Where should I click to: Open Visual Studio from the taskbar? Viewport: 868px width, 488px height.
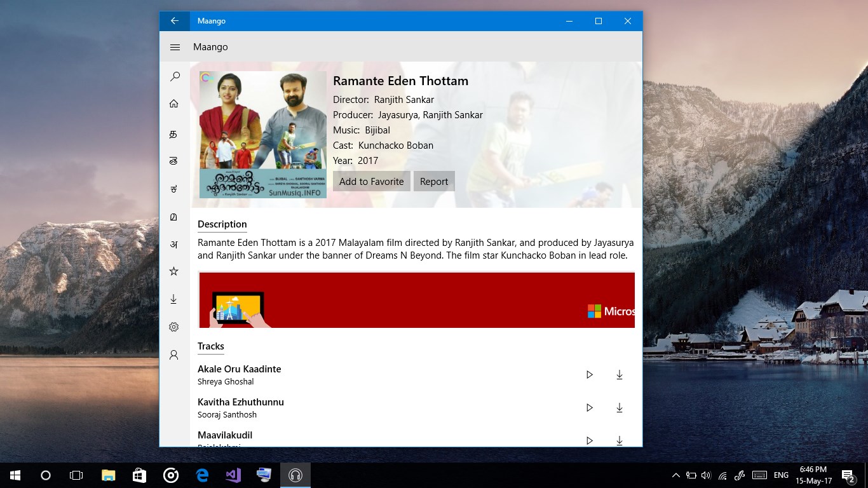(x=233, y=475)
